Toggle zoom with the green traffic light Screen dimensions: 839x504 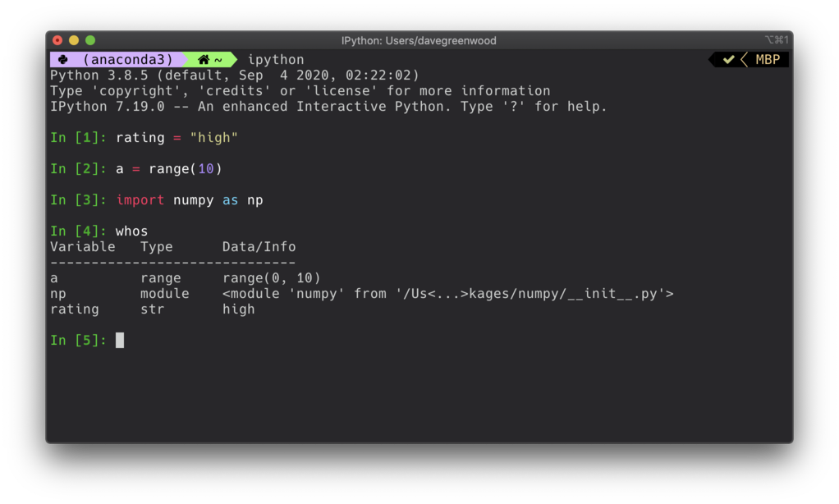89,39
